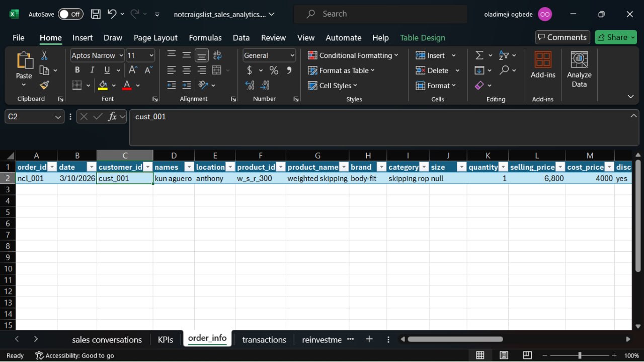Toggle Wrap Text for the cell
Image resolution: width=644 pixels, height=362 pixels.
click(x=217, y=55)
